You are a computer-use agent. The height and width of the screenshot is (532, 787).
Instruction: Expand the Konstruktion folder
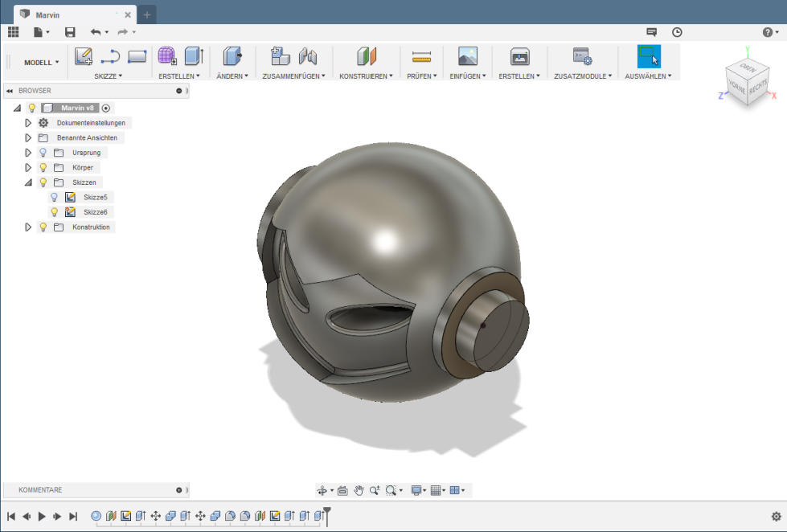point(28,227)
